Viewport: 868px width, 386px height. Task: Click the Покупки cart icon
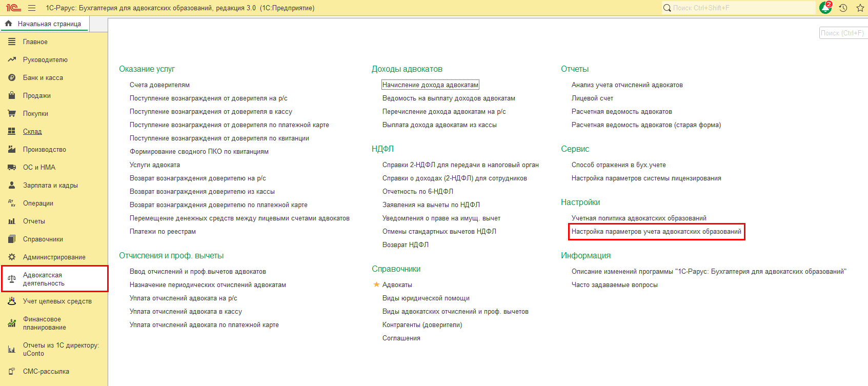pos(12,113)
